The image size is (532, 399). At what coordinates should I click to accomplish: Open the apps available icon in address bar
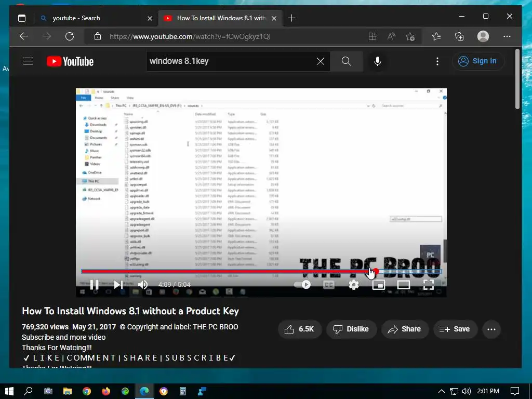coord(373,36)
